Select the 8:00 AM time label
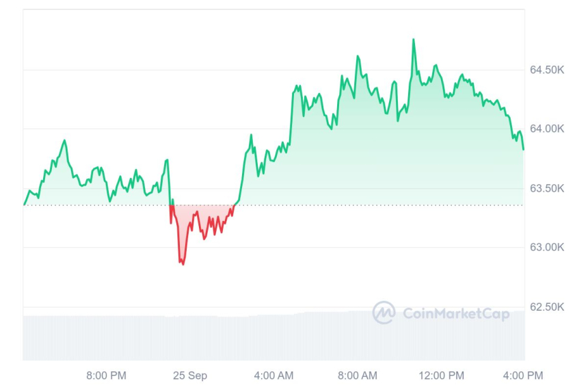588x392 pixels. tap(358, 376)
